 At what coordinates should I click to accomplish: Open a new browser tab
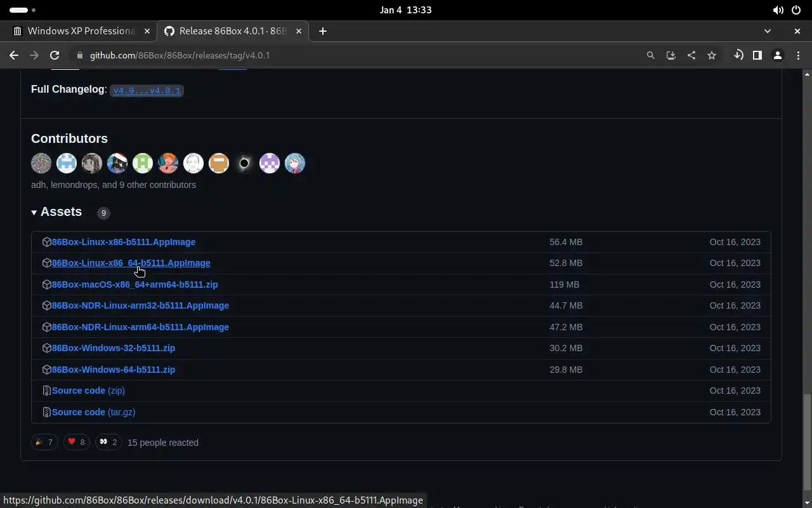(322, 30)
